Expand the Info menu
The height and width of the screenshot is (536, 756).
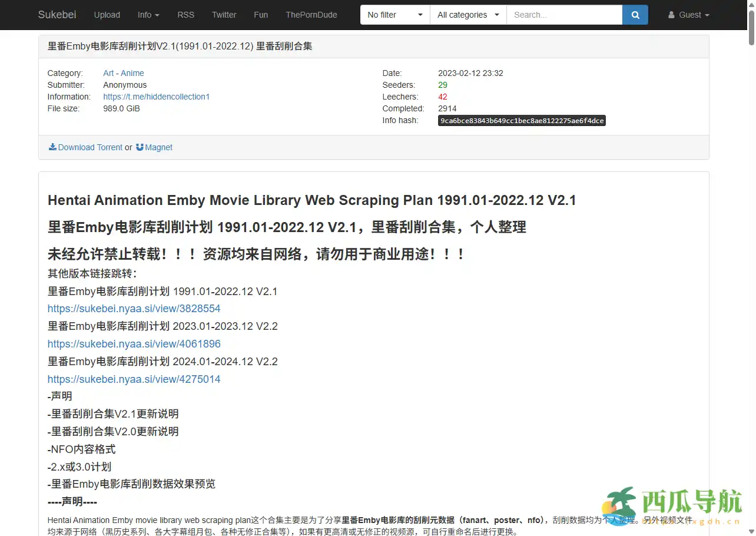(x=148, y=15)
